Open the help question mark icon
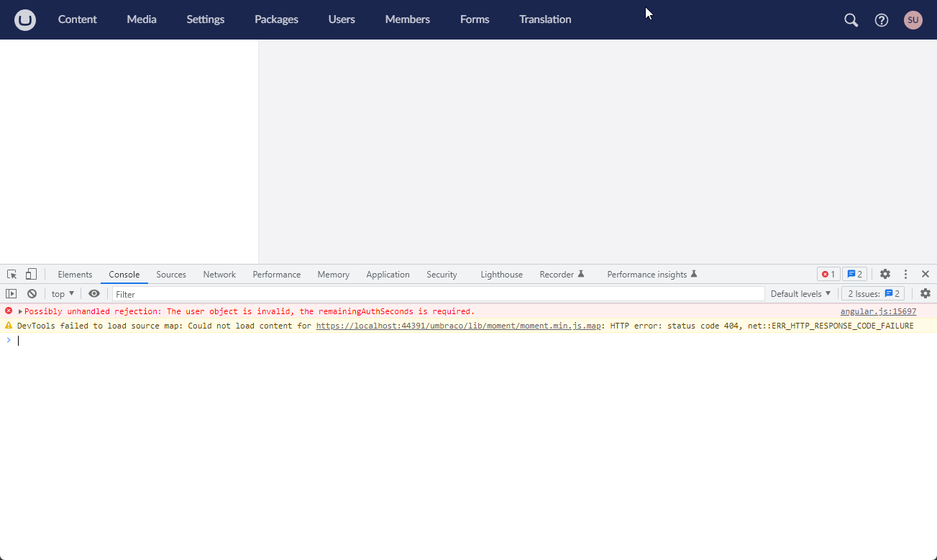 click(x=882, y=20)
